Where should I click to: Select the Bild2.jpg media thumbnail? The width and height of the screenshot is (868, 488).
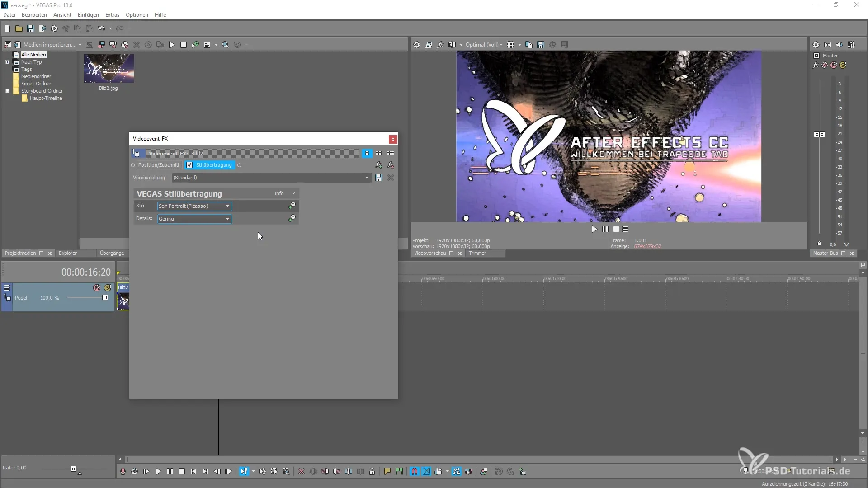click(x=109, y=68)
